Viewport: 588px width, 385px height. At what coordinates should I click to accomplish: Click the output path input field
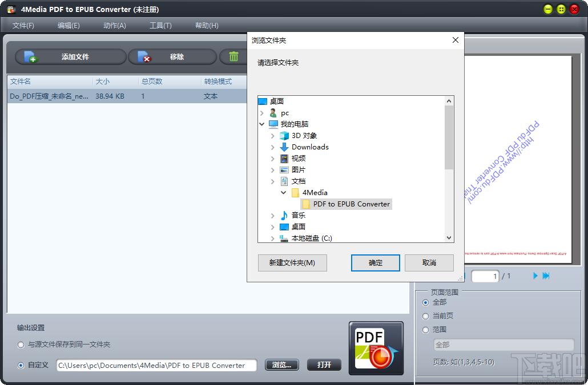[156, 365]
